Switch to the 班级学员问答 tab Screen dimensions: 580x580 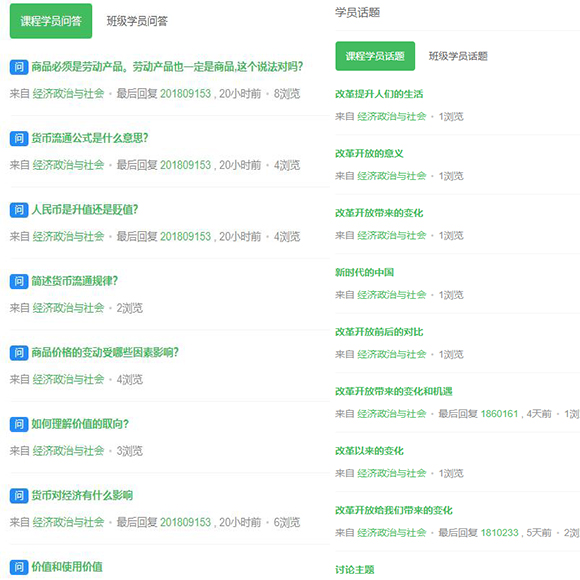pyautogui.click(x=137, y=21)
